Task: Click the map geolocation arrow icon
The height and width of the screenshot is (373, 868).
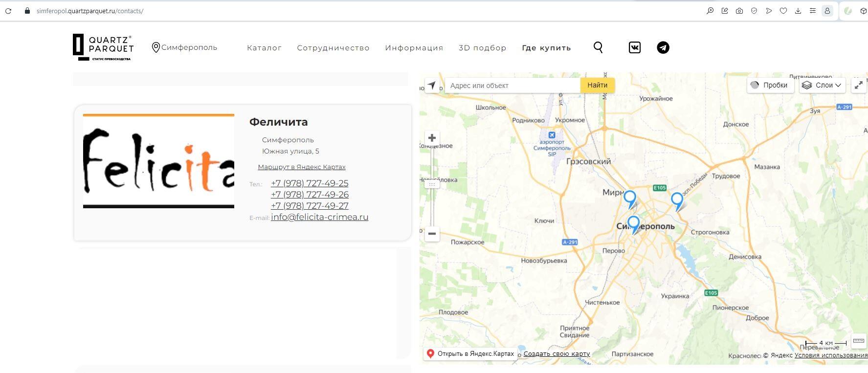Action: coord(432,86)
